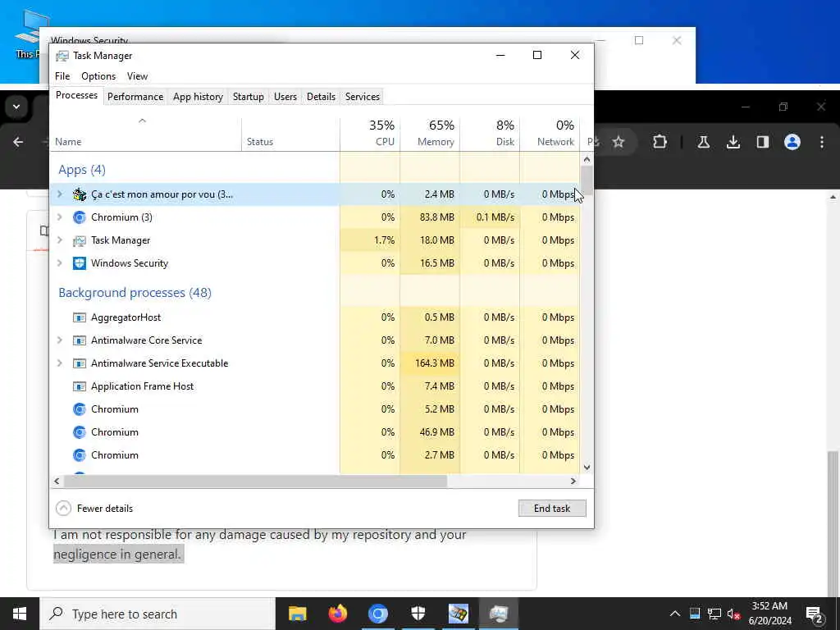Open browser downloads icon
Image resolution: width=840 pixels, height=630 pixels.
click(x=733, y=142)
